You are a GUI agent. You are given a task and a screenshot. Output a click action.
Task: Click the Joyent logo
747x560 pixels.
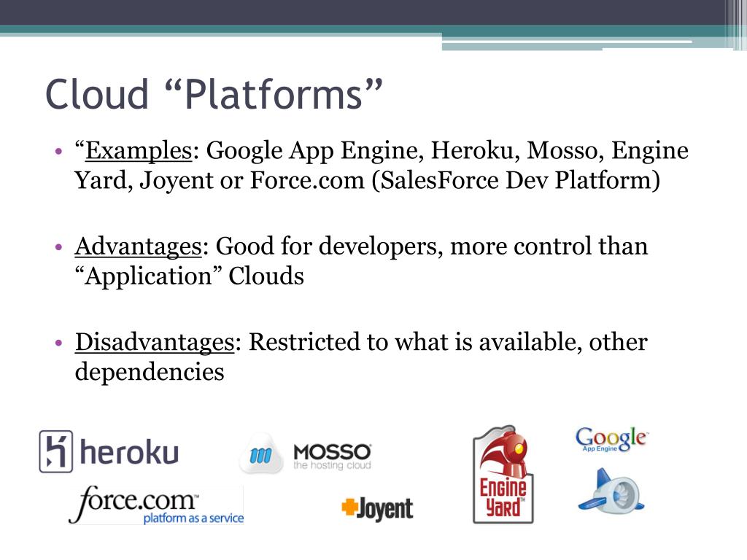377,508
